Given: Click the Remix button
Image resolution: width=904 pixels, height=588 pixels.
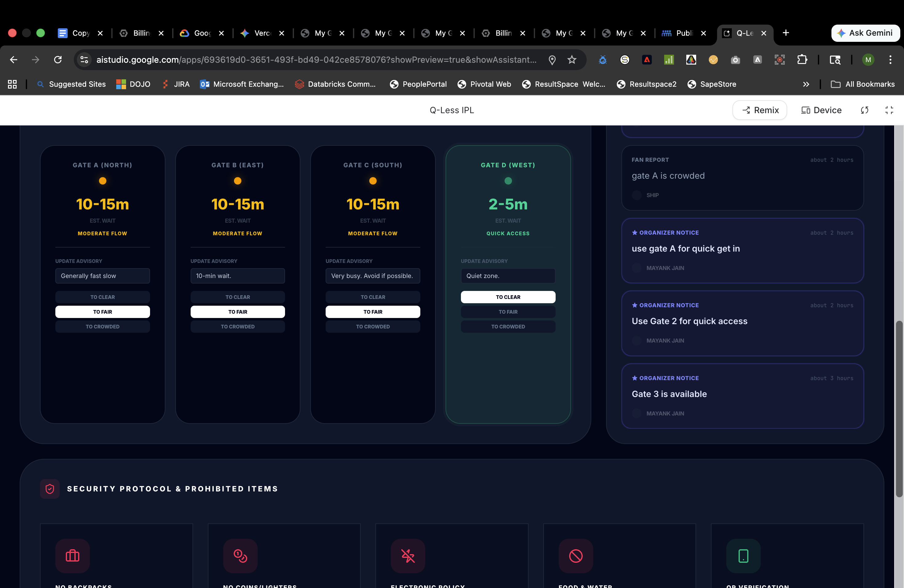Looking at the screenshot, I should point(760,110).
